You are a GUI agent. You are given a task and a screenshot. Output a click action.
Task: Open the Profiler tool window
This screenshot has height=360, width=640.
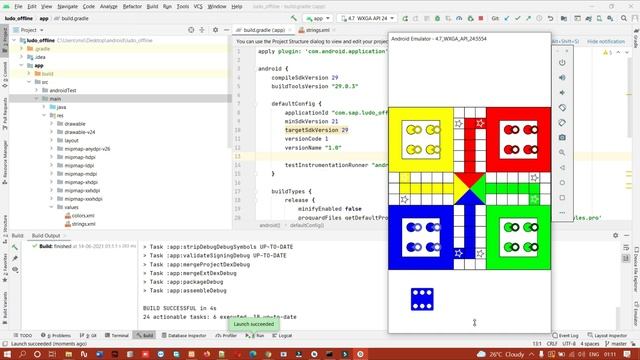[227, 336]
